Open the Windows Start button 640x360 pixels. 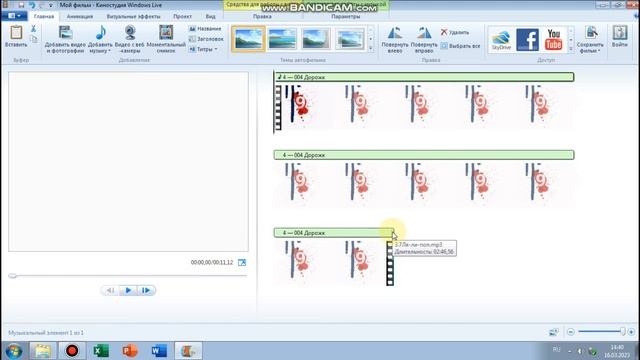click(x=14, y=351)
